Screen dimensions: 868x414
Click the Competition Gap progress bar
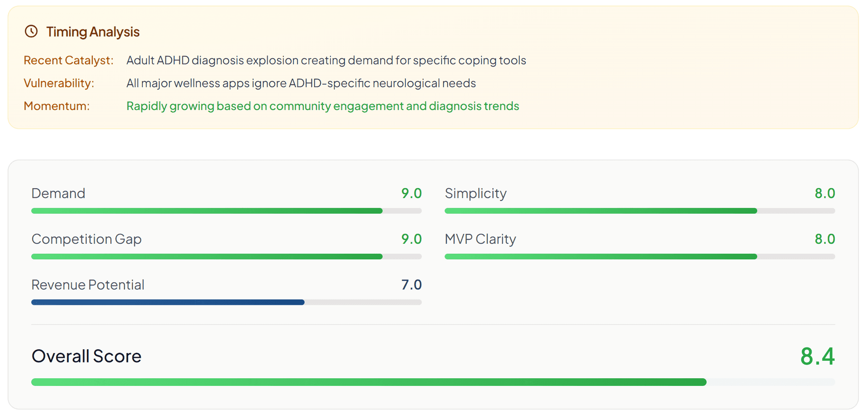point(226,257)
